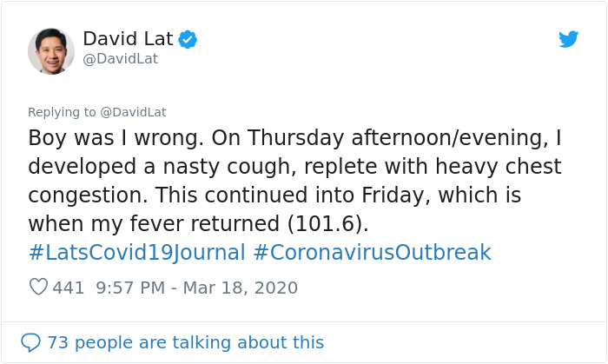
Task: Open the #LatsCovid19Journal hashtag
Action: click(x=136, y=253)
